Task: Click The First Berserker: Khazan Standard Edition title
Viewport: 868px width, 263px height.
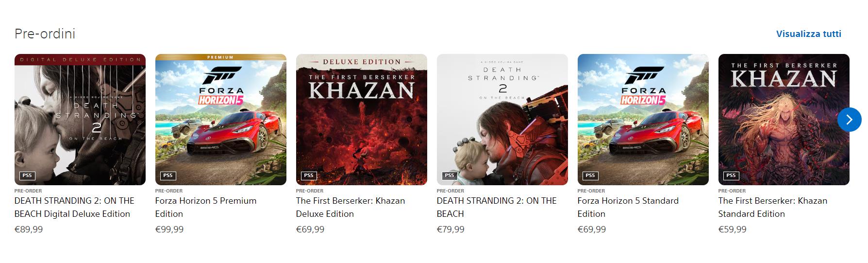Action: (x=773, y=207)
